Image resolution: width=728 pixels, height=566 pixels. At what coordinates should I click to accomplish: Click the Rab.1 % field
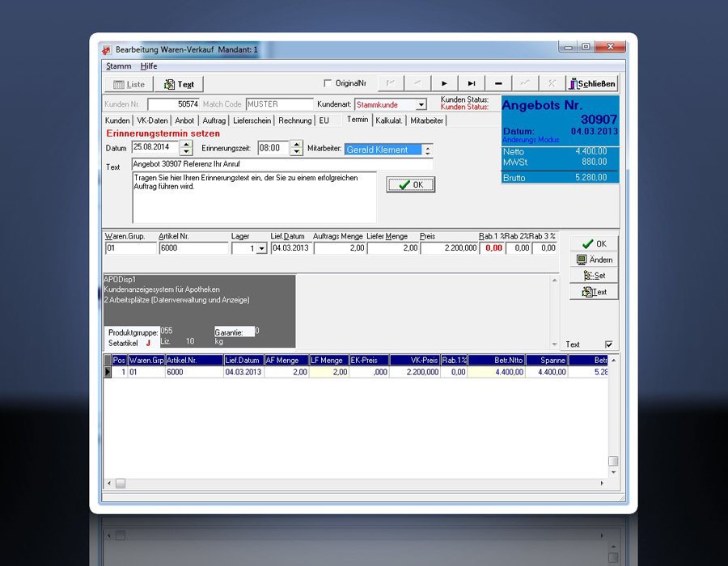(x=492, y=248)
